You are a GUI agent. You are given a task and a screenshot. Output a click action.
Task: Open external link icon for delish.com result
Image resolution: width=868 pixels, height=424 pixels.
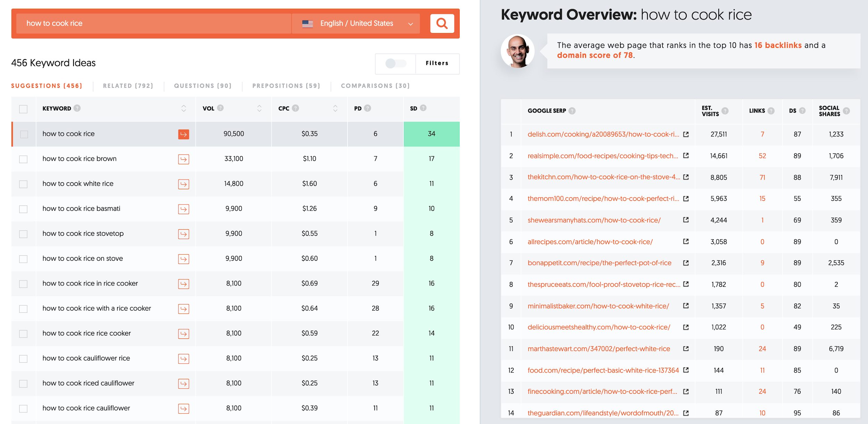coord(686,134)
